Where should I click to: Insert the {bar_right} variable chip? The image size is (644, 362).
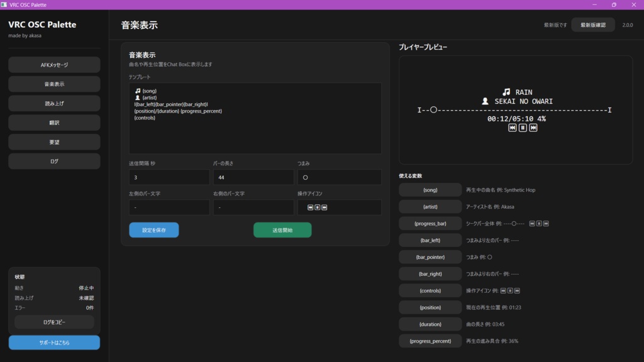click(430, 274)
